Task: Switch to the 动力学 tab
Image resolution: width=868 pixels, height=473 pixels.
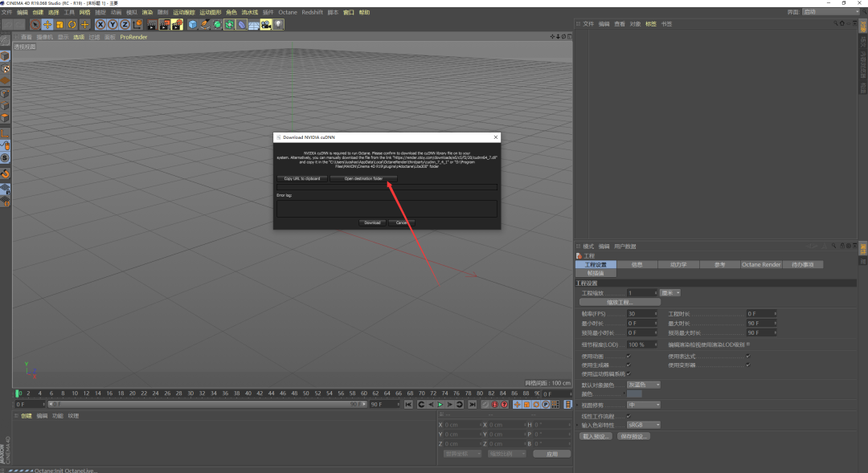Action: coord(678,264)
